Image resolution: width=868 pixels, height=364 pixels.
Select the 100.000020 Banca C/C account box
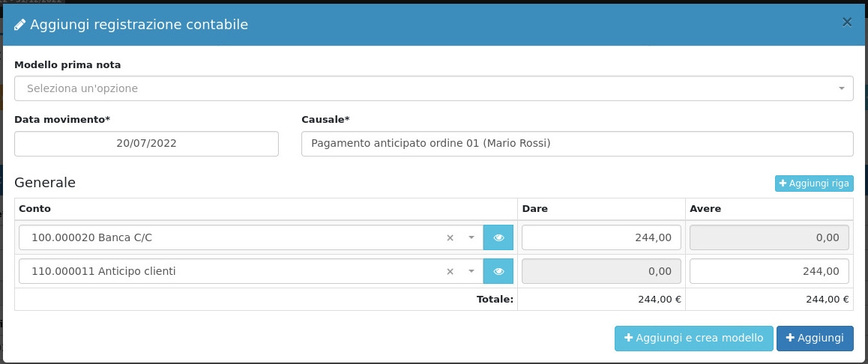[225, 237]
